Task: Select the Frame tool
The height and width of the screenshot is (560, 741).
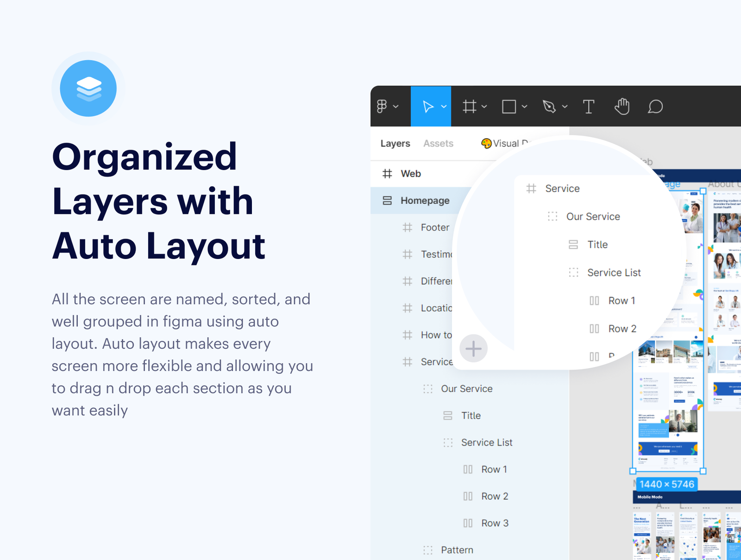Action: coord(469,107)
